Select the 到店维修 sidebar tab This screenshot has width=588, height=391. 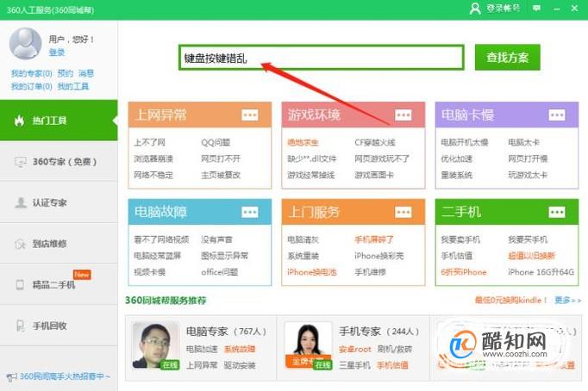point(59,244)
